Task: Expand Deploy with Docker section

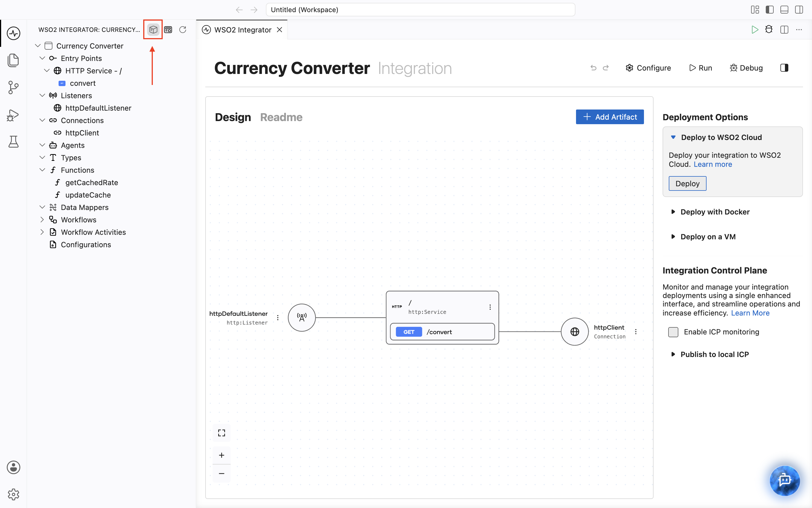Action: (x=673, y=212)
